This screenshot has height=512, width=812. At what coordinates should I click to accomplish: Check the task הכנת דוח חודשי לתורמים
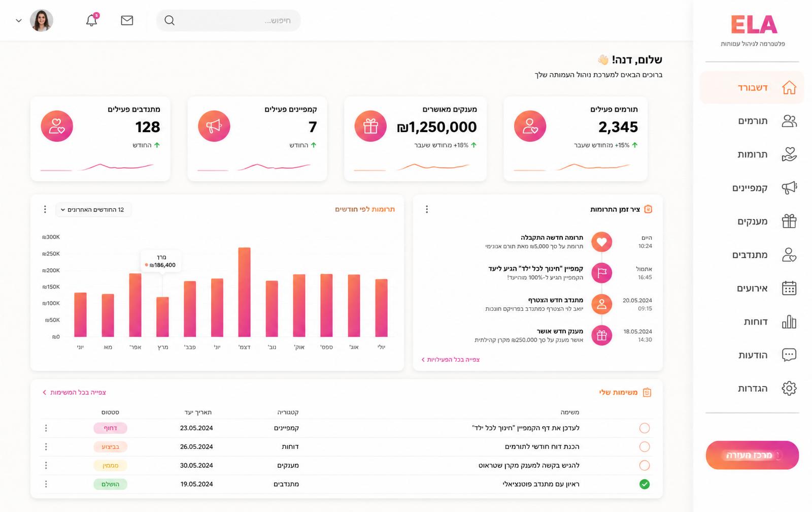click(x=645, y=446)
